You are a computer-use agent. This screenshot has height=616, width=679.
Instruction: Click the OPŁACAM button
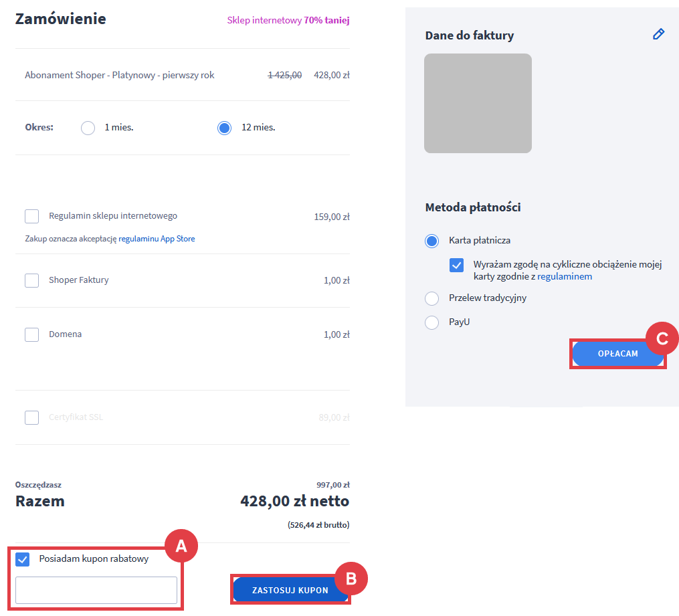[618, 354]
